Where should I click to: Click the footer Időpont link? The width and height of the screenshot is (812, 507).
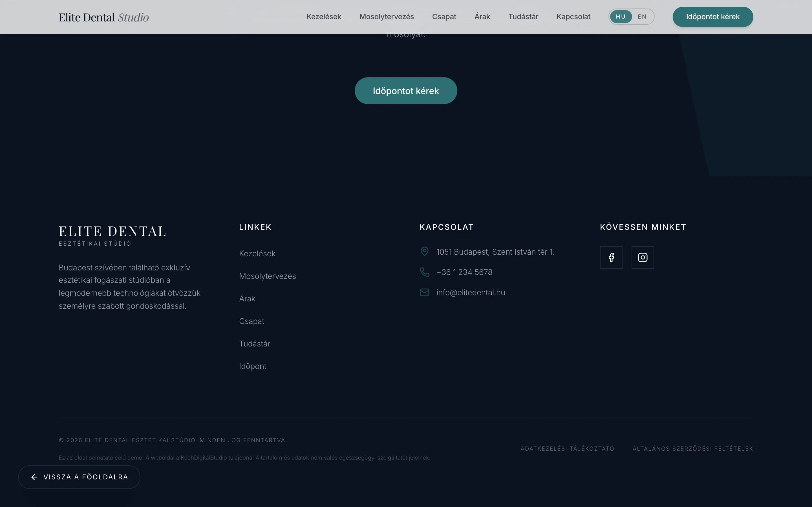point(253,366)
